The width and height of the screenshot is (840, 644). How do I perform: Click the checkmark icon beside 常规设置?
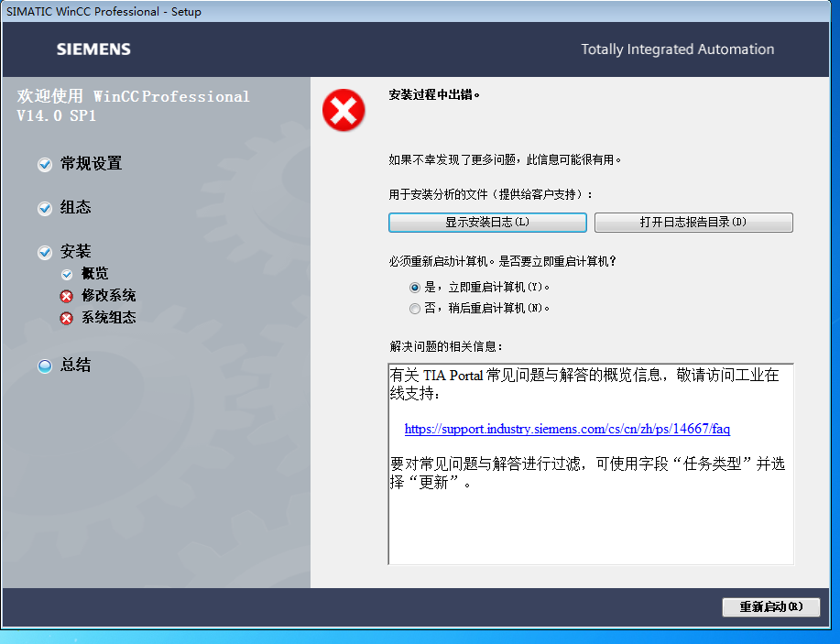tap(45, 165)
